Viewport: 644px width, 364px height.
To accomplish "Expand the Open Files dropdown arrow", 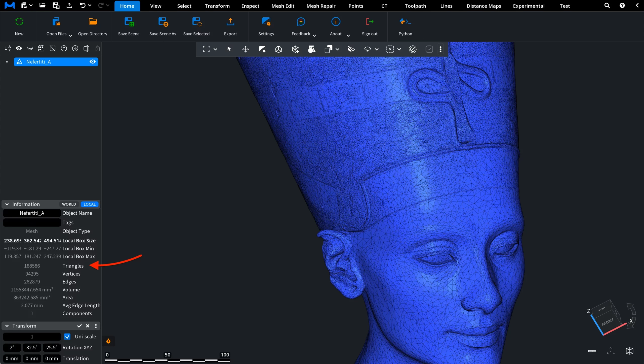I will pyautogui.click(x=70, y=36).
